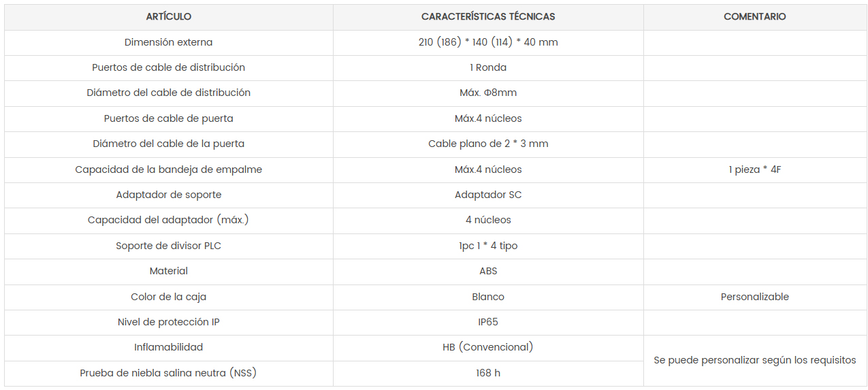Click the HB (Convencional) cell

click(x=488, y=347)
